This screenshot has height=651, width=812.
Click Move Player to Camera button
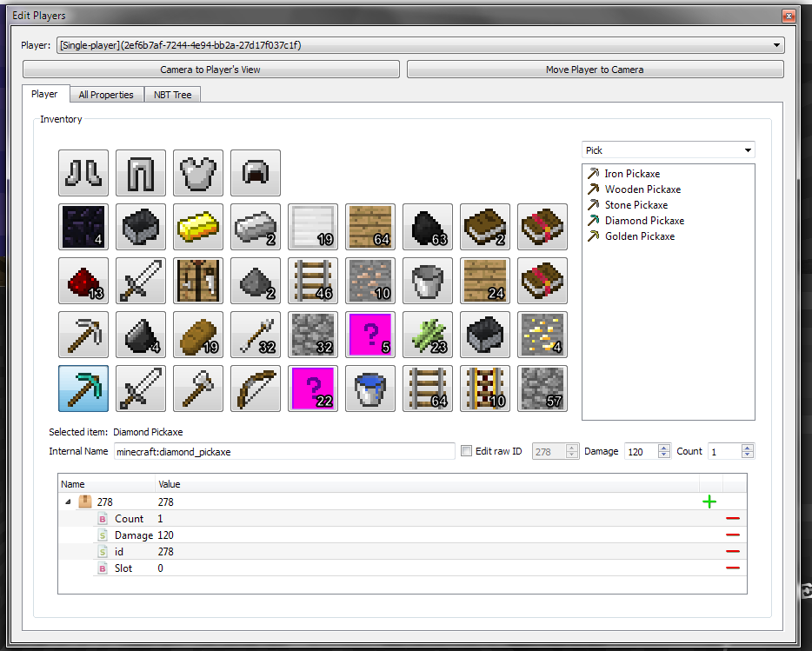tap(595, 70)
